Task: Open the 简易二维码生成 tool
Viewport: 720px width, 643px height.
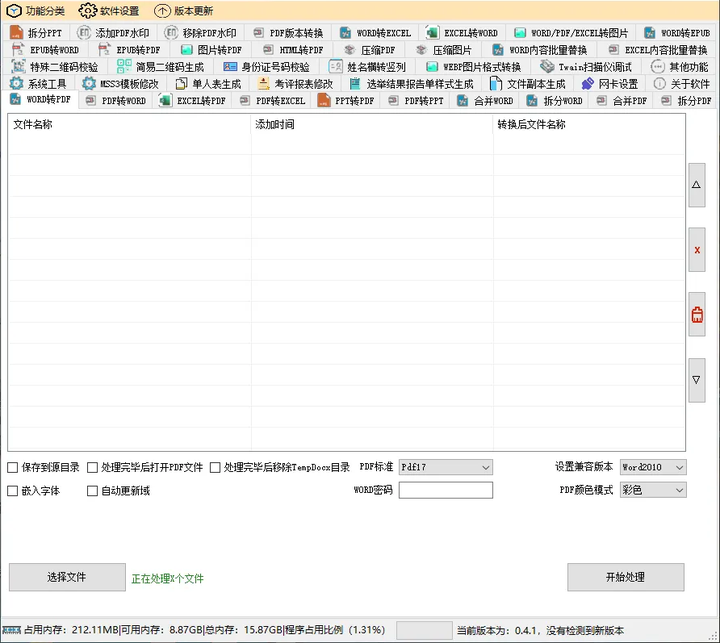Action: point(160,67)
